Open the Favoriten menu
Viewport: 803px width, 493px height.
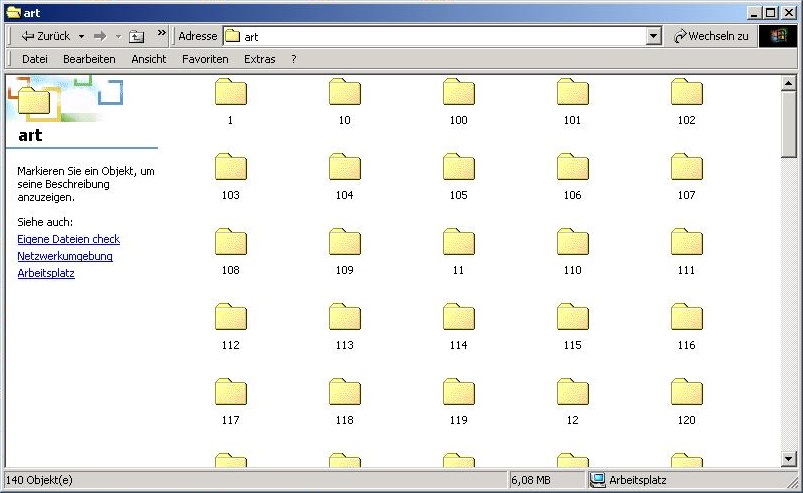(205, 59)
